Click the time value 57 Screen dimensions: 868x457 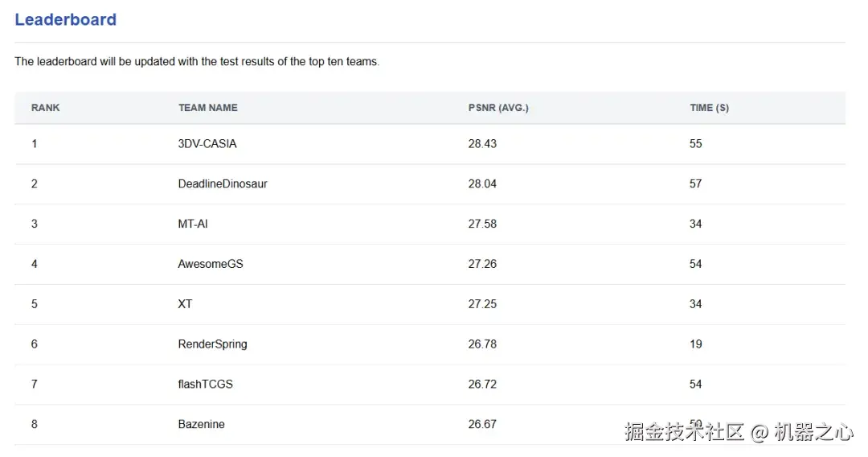(696, 184)
